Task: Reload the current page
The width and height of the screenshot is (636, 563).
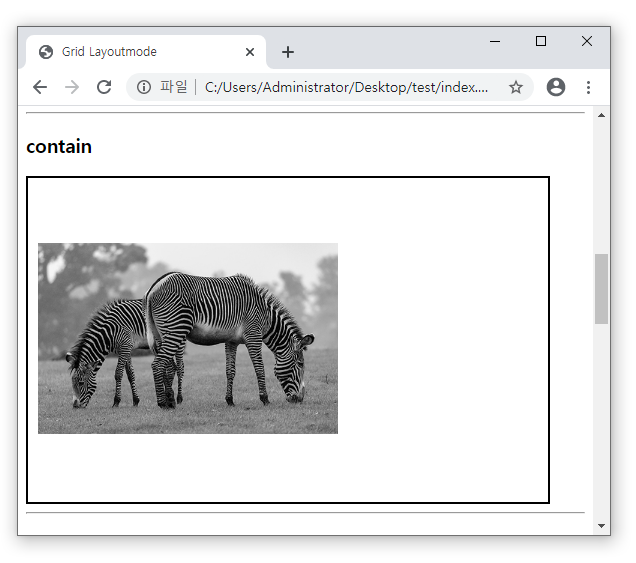Action: (x=104, y=87)
